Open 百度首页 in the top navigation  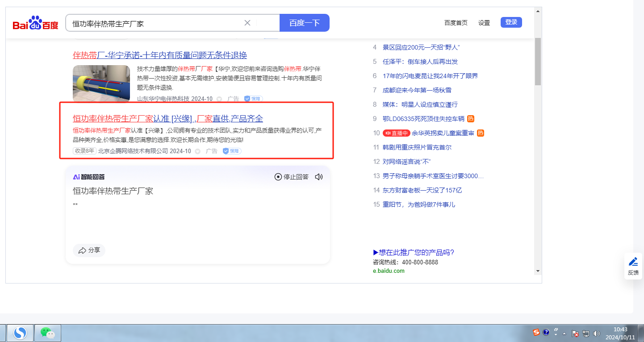(456, 23)
